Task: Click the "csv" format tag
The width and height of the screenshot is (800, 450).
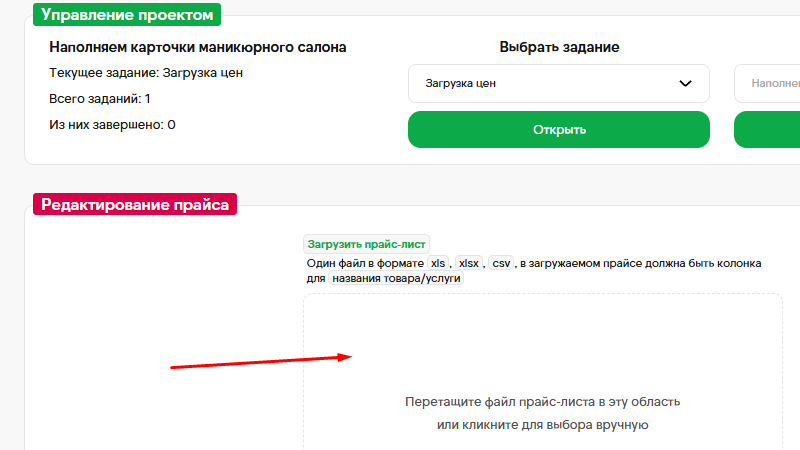Action: (501, 263)
